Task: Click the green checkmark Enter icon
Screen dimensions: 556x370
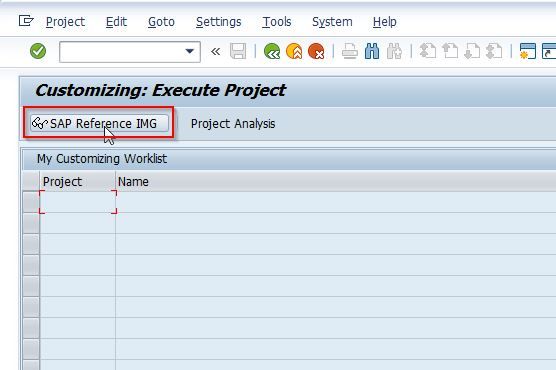Action: tap(38, 51)
